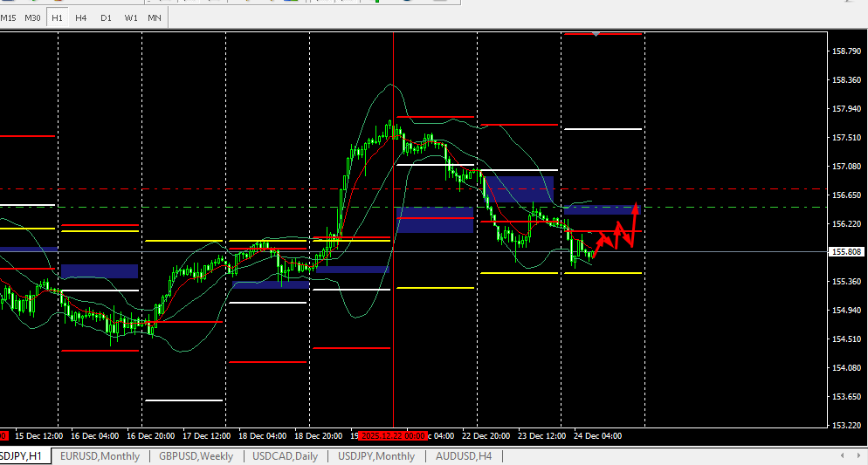
Task: Click the 153.650 price axis label
Action: (x=847, y=396)
